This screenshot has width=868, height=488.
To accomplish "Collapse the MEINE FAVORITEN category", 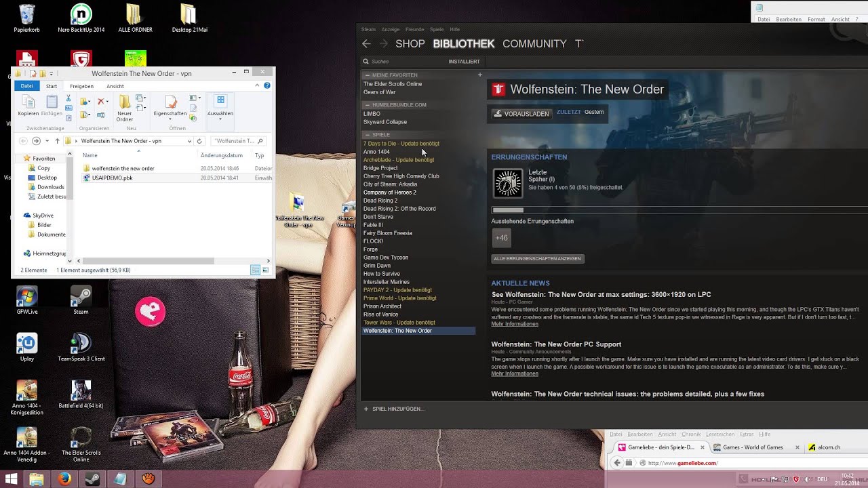I will click(368, 75).
